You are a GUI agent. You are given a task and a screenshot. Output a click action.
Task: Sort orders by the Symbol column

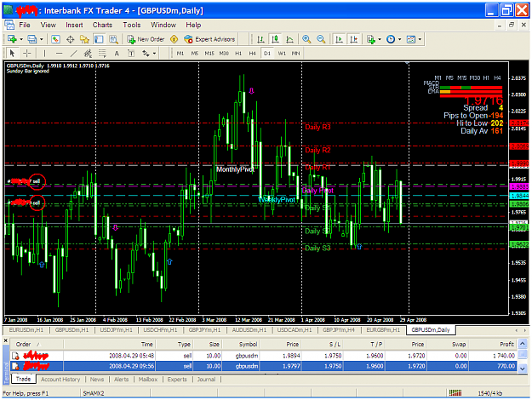pyautogui.click(x=241, y=344)
